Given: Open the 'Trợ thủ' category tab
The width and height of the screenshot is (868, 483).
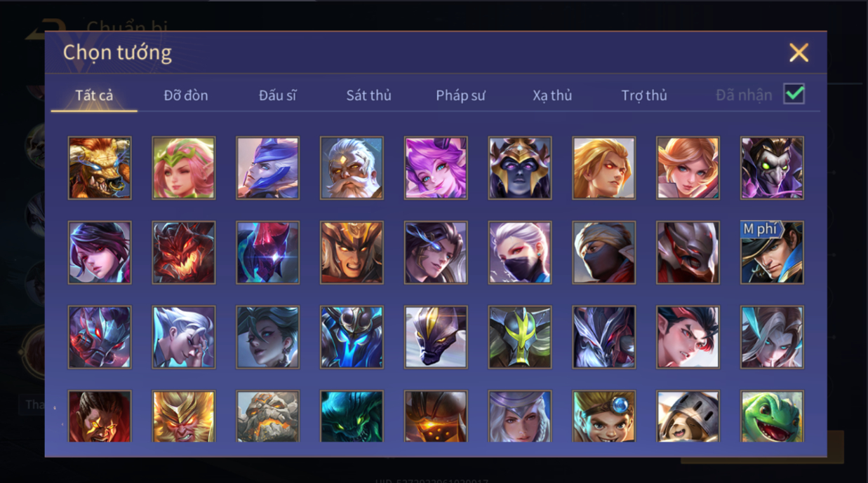Looking at the screenshot, I should 644,95.
